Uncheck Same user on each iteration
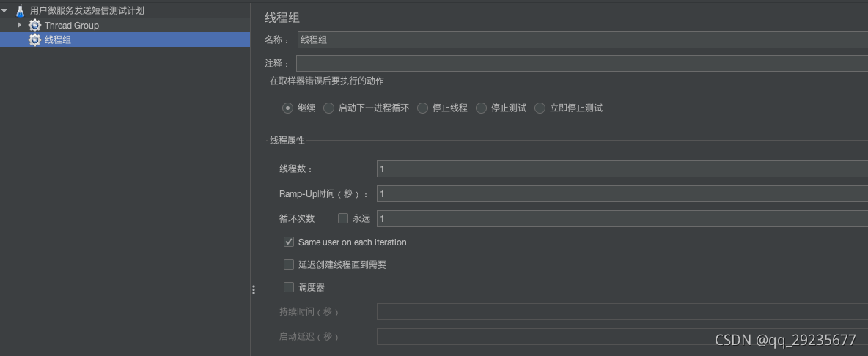This screenshot has height=356, width=868. 289,242
